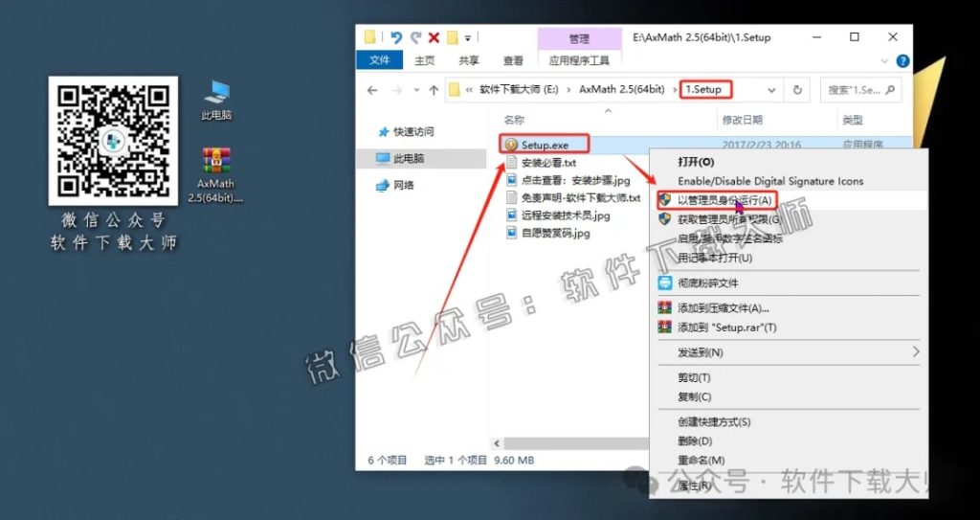Screen dimensions: 980x520
Task: Go forward with the right arrow button
Action: click(x=396, y=90)
